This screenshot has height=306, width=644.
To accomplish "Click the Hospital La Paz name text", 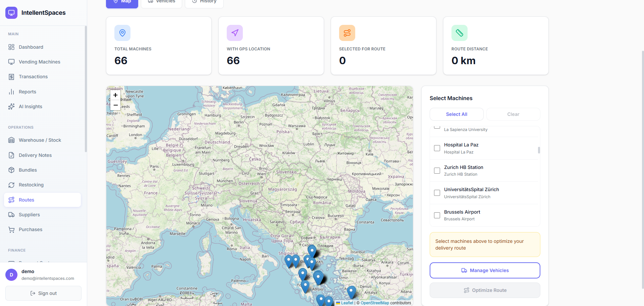I will coord(461,145).
